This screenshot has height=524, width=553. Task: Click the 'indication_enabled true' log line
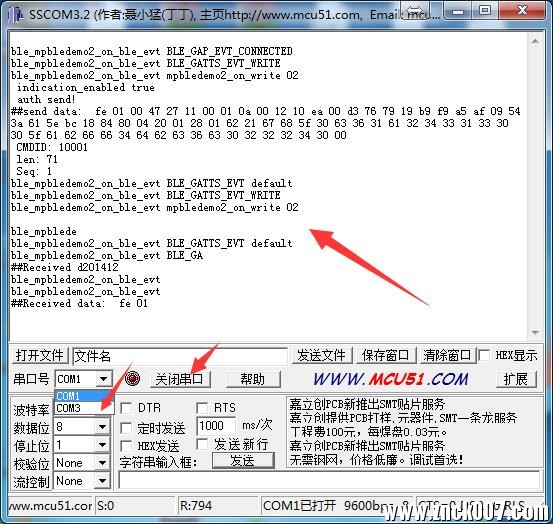(x=86, y=87)
